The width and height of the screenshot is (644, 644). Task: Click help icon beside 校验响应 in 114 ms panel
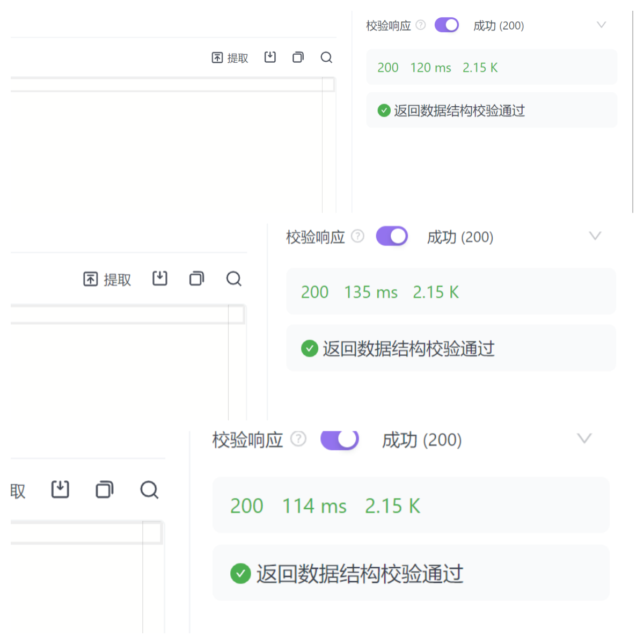[x=298, y=439]
